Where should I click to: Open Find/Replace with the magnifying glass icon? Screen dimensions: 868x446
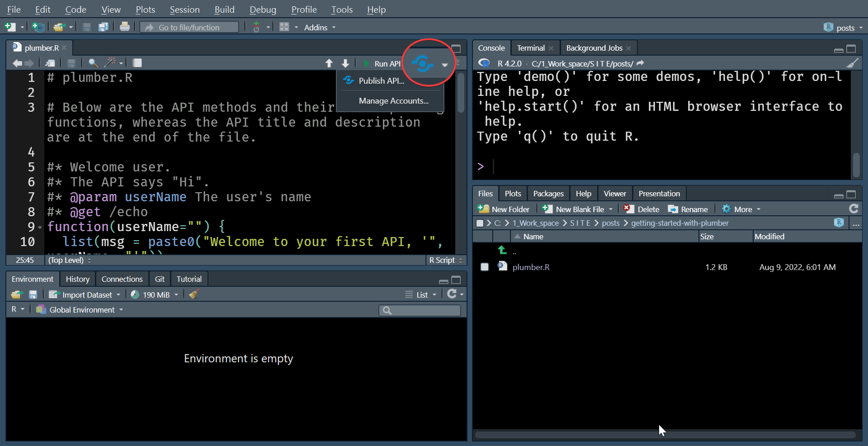click(93, 63)
